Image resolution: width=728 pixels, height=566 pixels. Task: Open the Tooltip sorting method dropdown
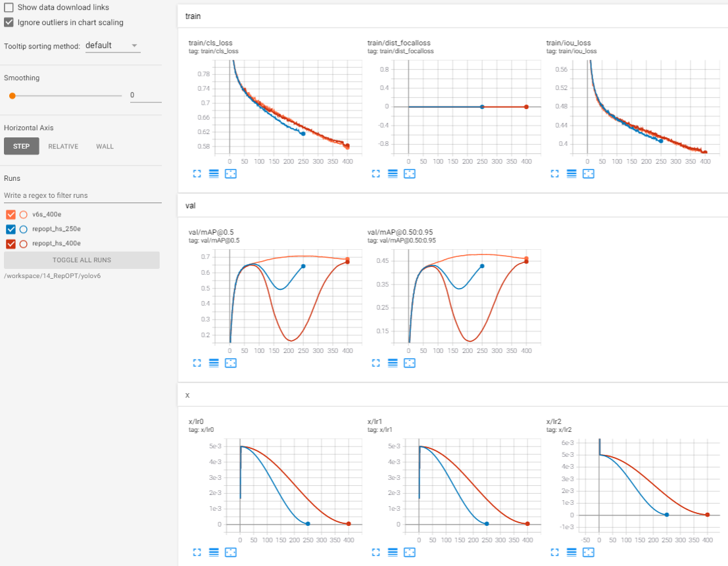112,46
